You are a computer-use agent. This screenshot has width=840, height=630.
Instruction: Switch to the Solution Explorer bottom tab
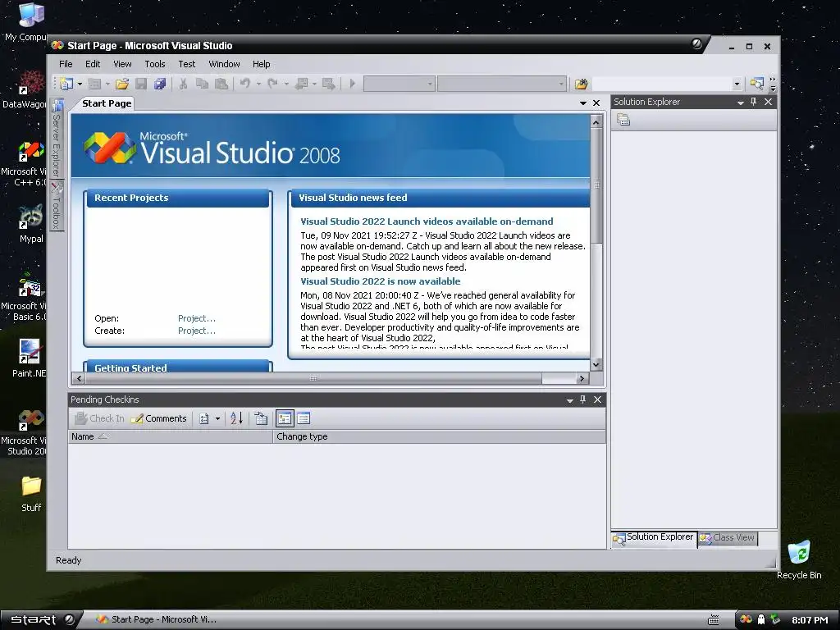coord(654,537)
